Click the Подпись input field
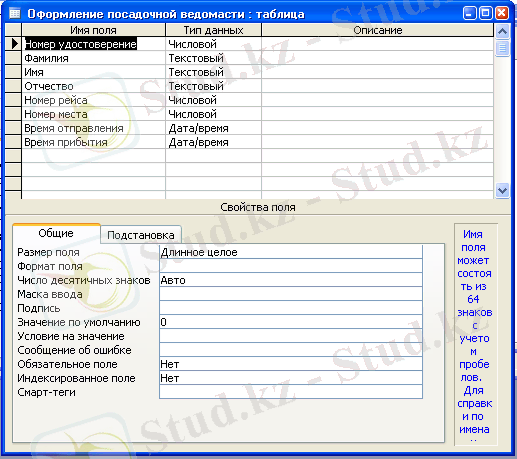Screen dimensions: 517x459 (x=291, y=308)
